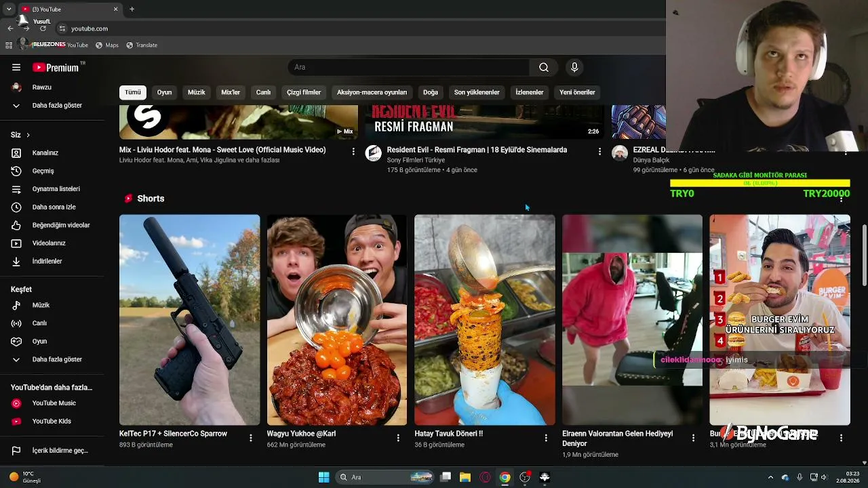
Task: Select the İzlenenler filter chip
Action: 530,92
